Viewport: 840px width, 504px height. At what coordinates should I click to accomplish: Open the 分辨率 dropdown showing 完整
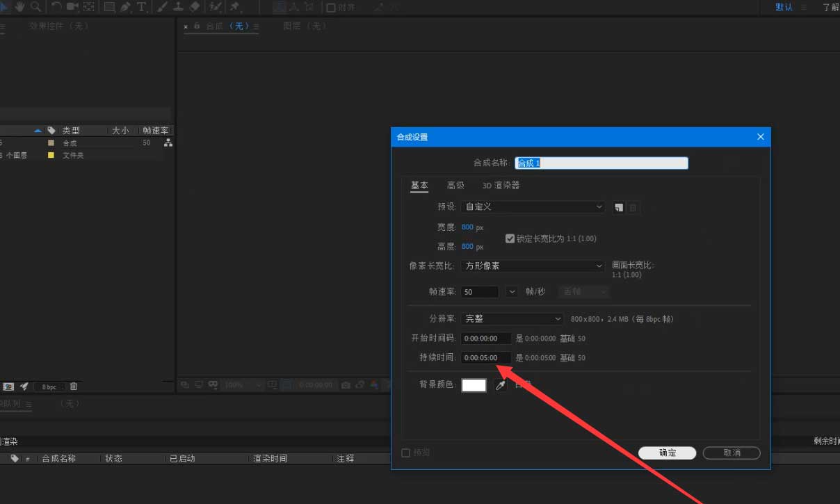click(512, 318)
